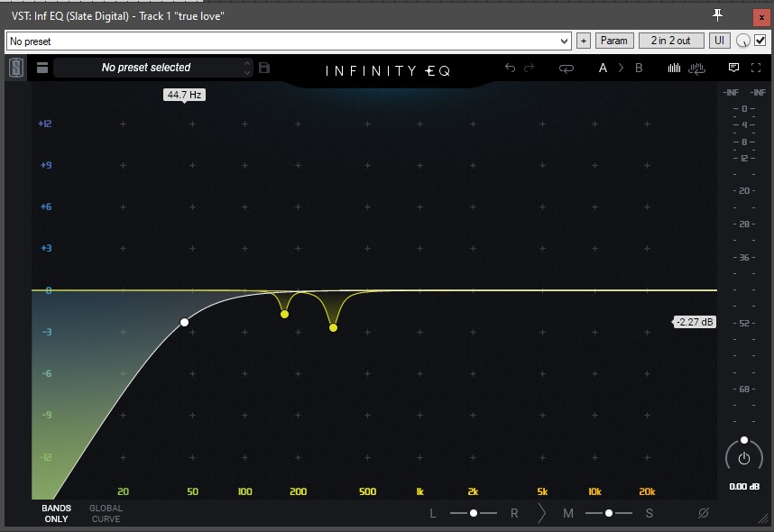Toggle the phase invert icon
This screenshot has height=532, width=774.
(704, 513)
